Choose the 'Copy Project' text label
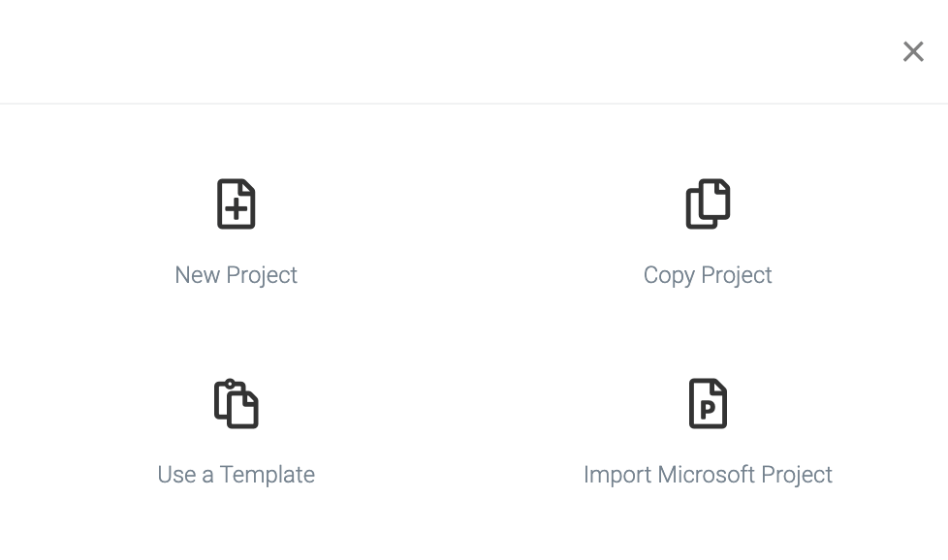This screenshot has width=948, height=560. click(708, 275)
